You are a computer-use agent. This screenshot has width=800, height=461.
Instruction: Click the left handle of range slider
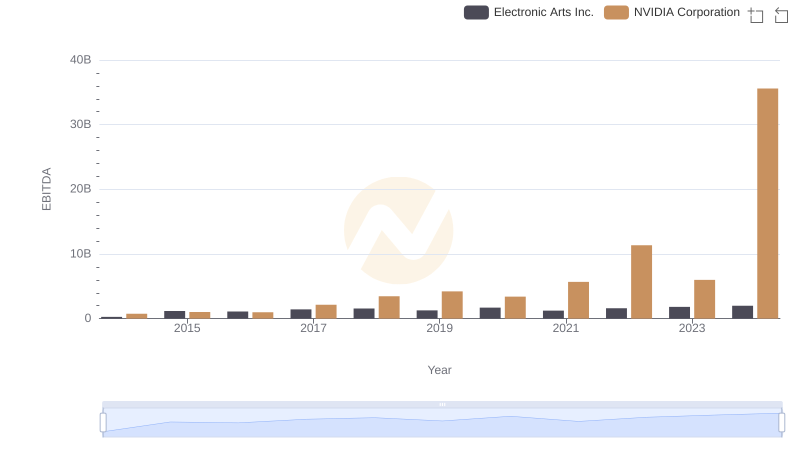click(x=103, y=423)
